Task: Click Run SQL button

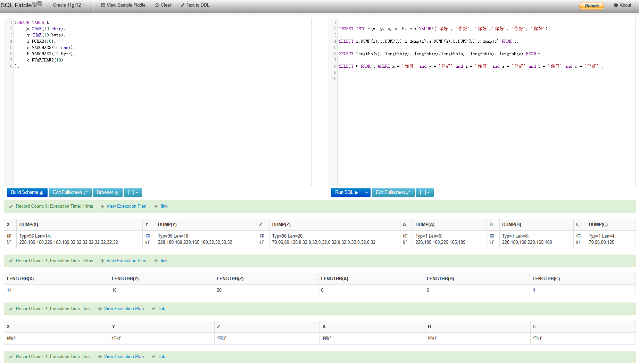Action: [347, 192]
